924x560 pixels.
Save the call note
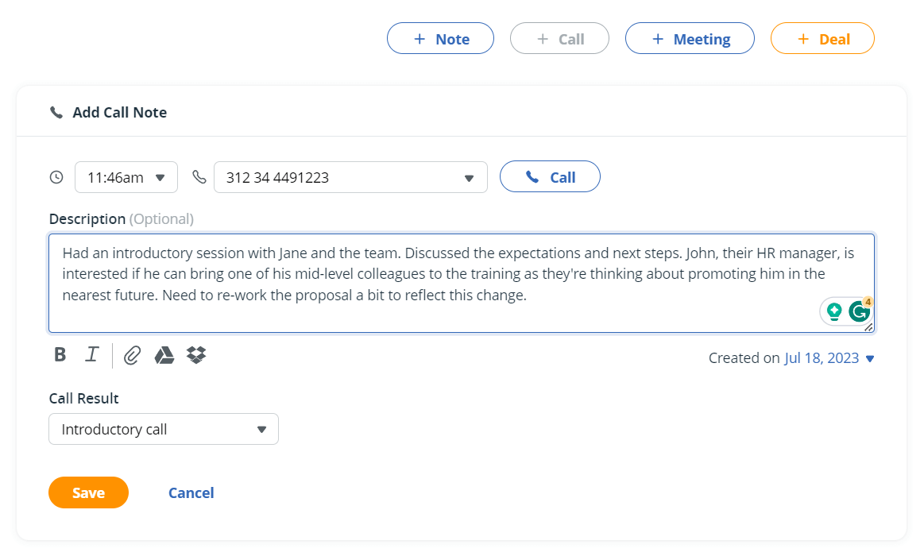pos(88,492)
